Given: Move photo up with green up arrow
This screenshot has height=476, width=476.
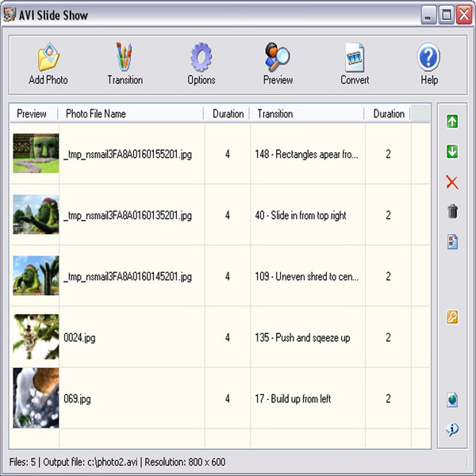Looking at the screenshot, I should pyautogui.click(x=452, y=121).
